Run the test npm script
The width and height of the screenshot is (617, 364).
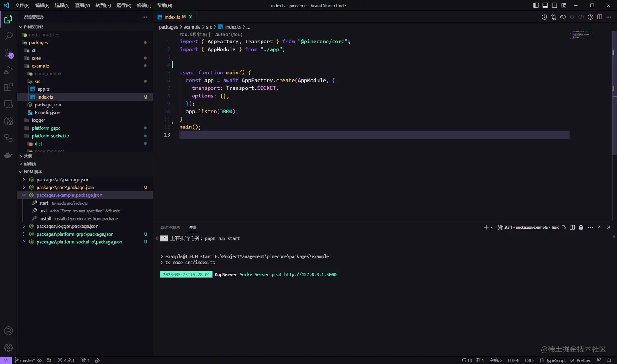pyautogui.click(x=85, y=211)
